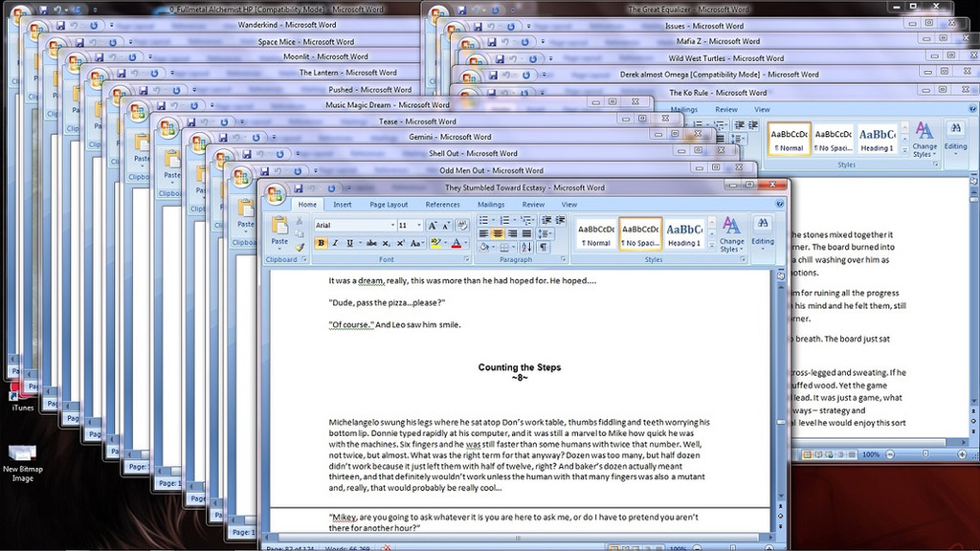Grow font size in front Word window

pos(433,225)
